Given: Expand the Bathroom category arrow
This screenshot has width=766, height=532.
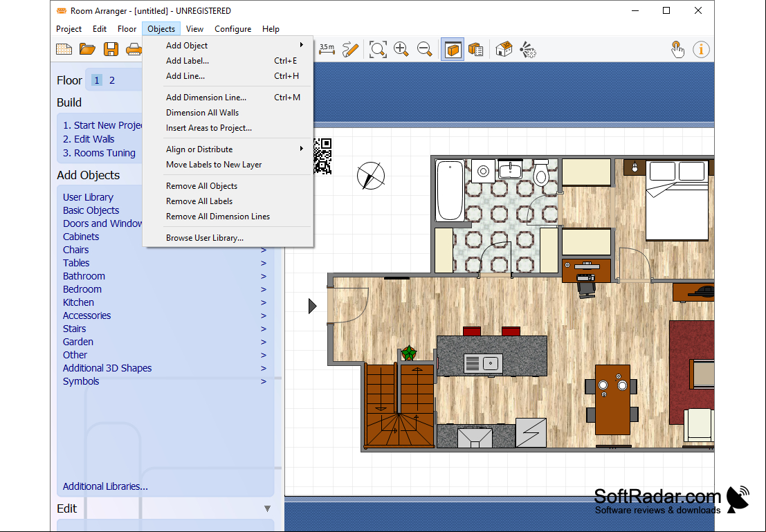Looking at the screenshot, I should click(264, 277).
